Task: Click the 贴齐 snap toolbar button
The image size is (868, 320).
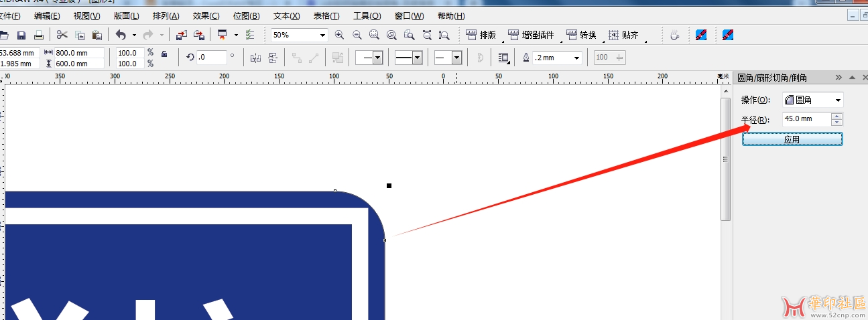Action: point(623,35)
